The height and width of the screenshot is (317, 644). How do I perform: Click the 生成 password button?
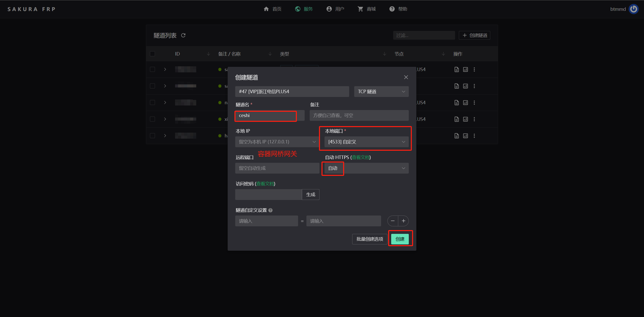pos(310,195)
